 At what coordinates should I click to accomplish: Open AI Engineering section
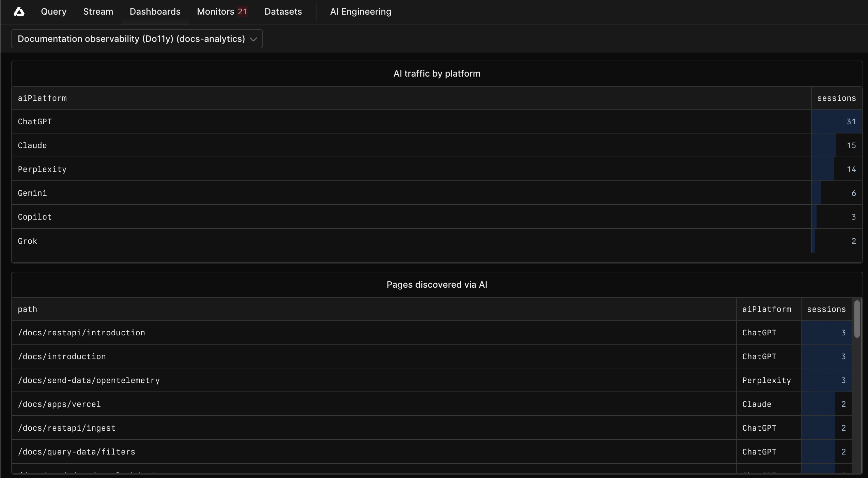coord(360,12)
